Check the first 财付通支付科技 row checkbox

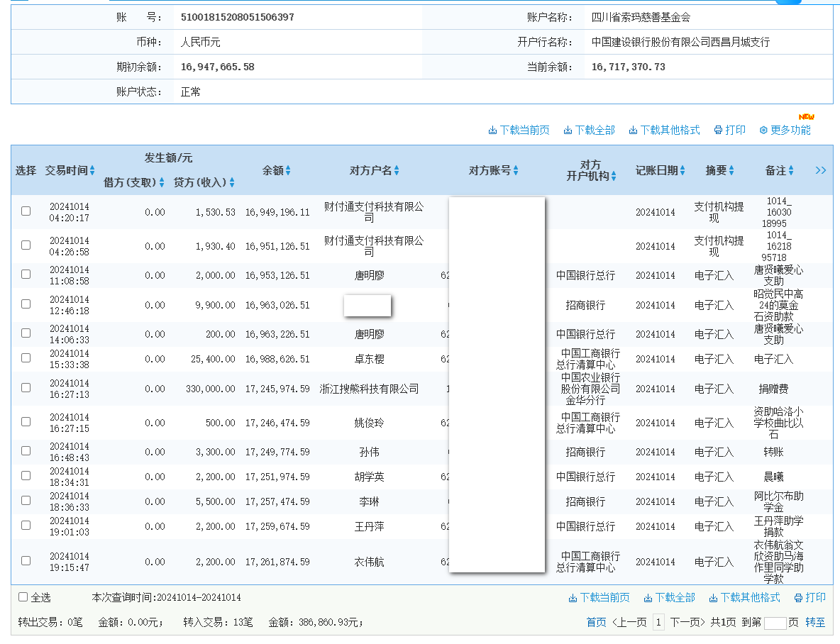(26, 211)
